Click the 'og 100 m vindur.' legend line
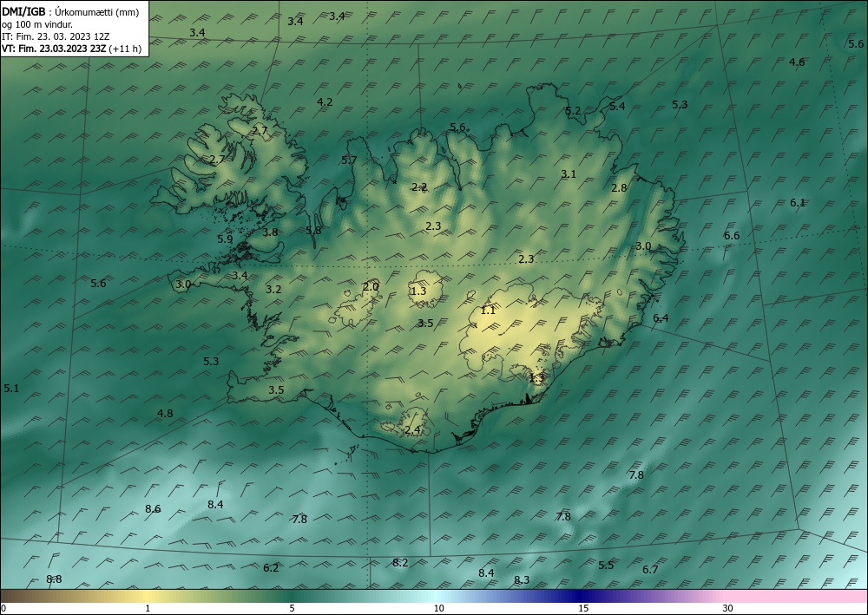Viewport: 868px width, 615px height. (x=37, y=24)
